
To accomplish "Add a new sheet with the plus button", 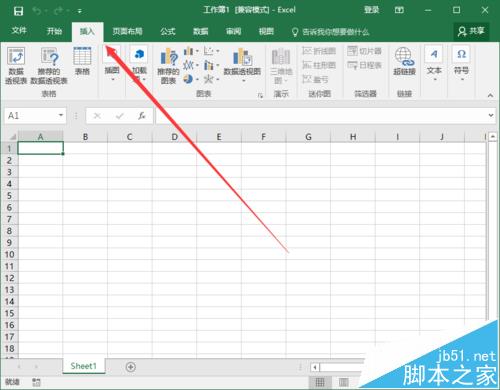I will point(131,367).
